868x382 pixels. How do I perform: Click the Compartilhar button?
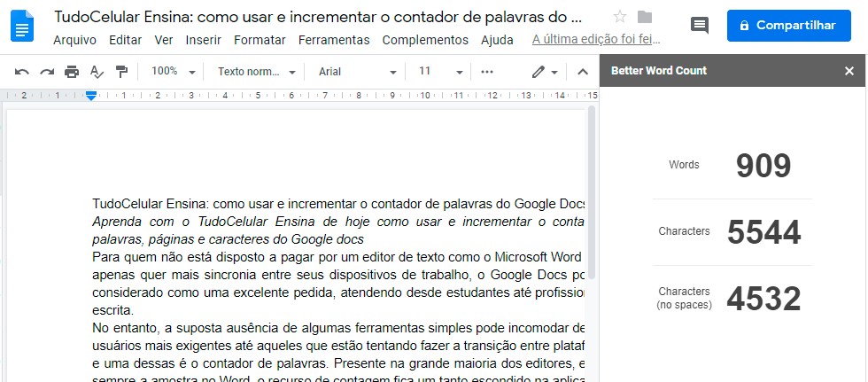[x=788, y=26]
